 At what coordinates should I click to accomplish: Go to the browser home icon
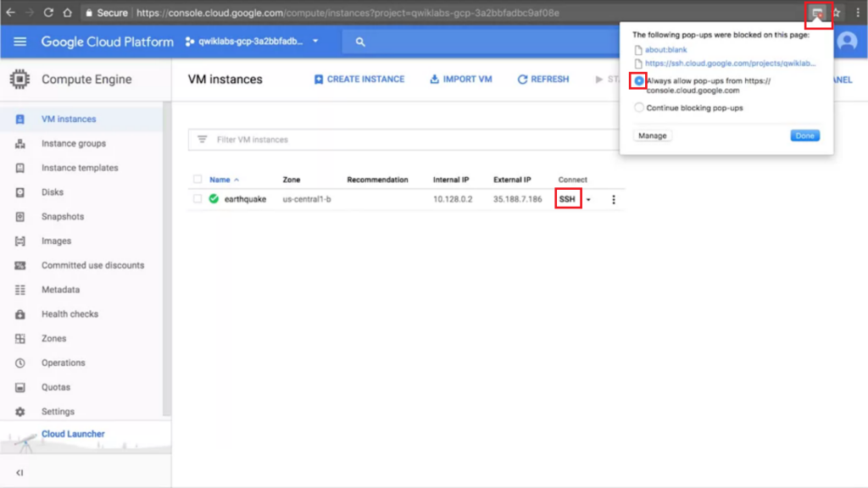(x=68, y=12)
